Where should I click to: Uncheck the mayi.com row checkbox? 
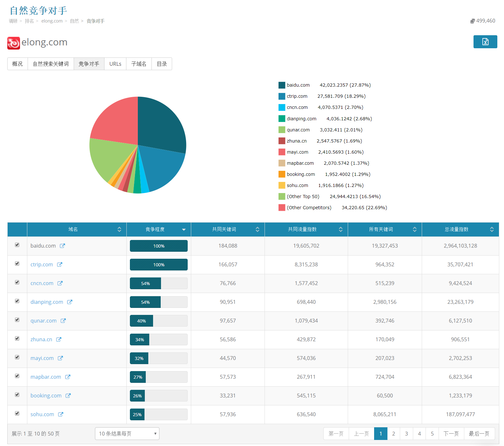pos(17,357)
